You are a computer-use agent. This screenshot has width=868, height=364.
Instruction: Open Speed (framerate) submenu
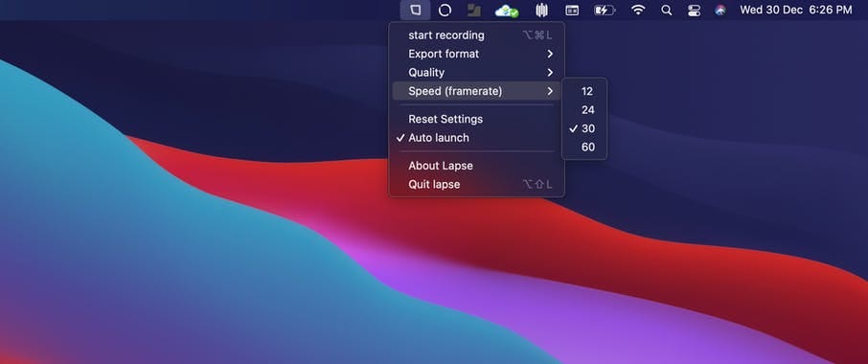pos(476,91)
